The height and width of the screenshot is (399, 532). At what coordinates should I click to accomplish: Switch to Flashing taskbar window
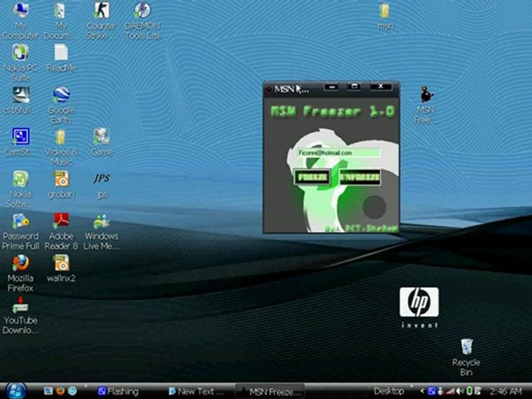pyautogui.click(x=117, y=392)
